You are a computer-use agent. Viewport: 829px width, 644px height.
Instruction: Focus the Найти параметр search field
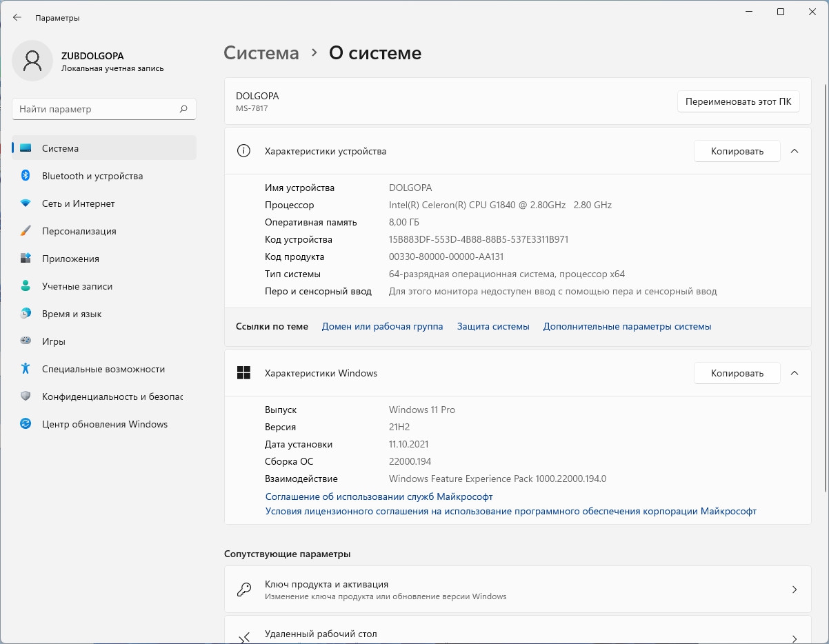click(104, 109)
